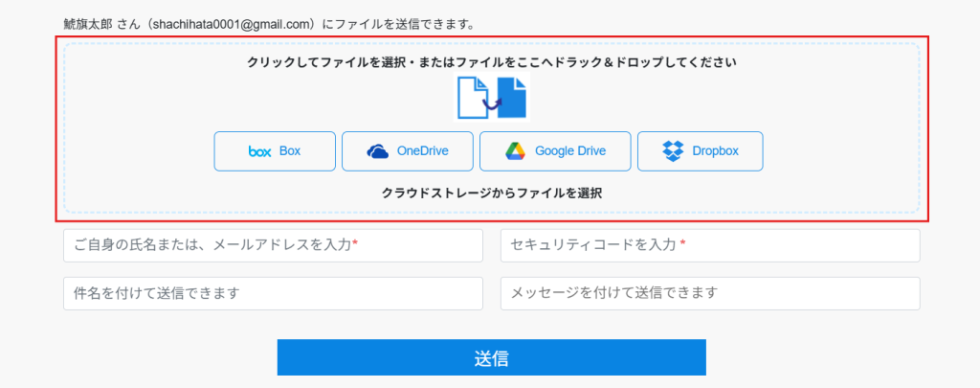Click the Box logo icon
This screenshot has height=388, width=980.
point(259,151)
